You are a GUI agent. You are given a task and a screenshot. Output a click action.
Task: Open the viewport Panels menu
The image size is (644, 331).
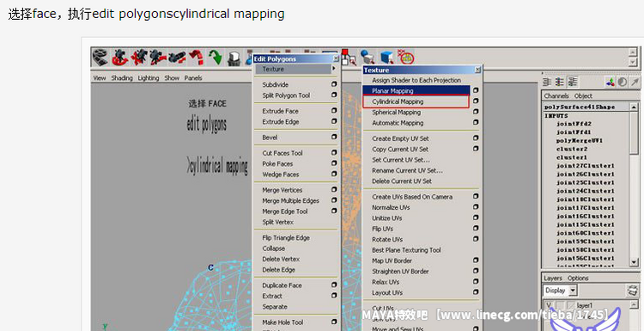[193, 77]
